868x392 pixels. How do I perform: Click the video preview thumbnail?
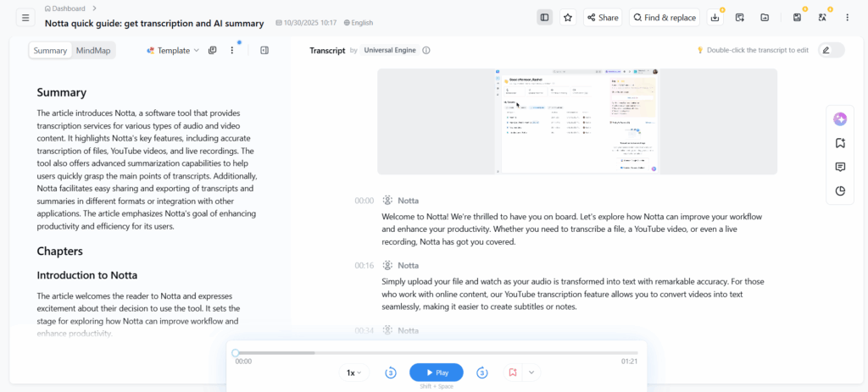click(x=577, y=122)
